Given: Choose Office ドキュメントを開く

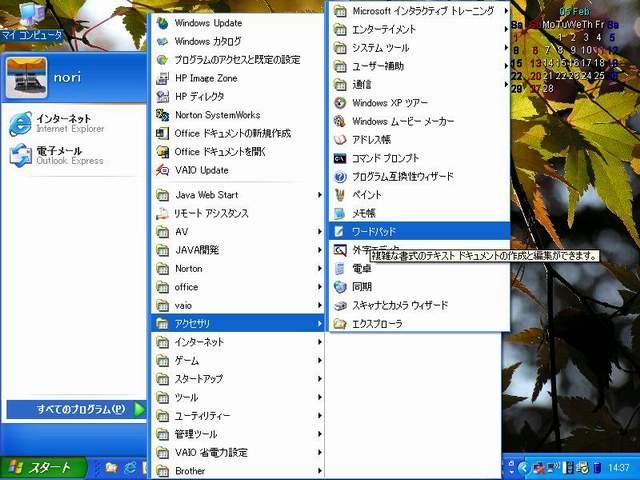Looking at the screenshot, I should (x=238, y=152).
